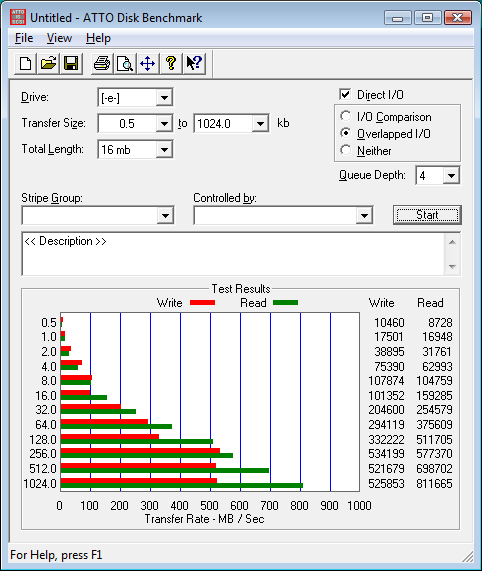Click the New document toolbar icon
Screen dimensions: 482x571
25,64
